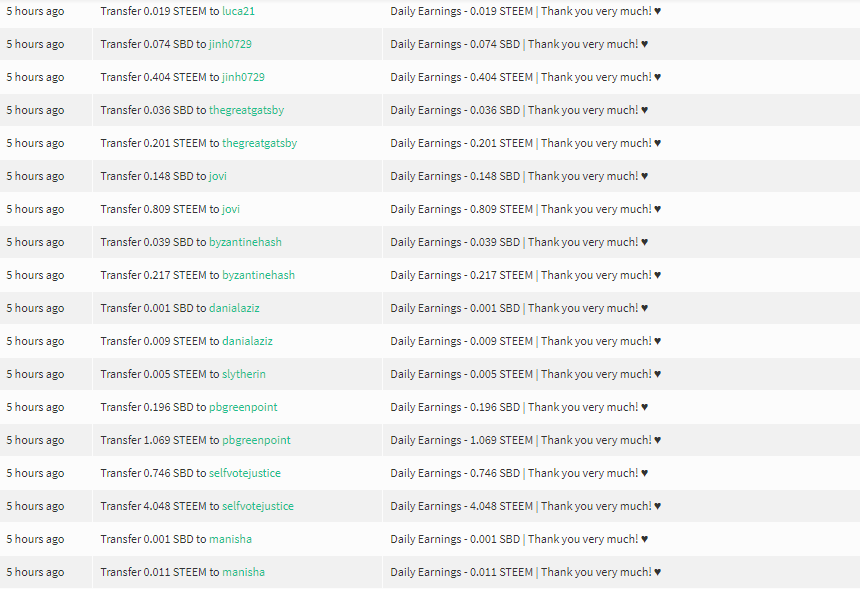Select memo 'Daily Earnings - 0.746 SBD'
The width and height of the screenshot is (860, 589).
tap(455, 473)
